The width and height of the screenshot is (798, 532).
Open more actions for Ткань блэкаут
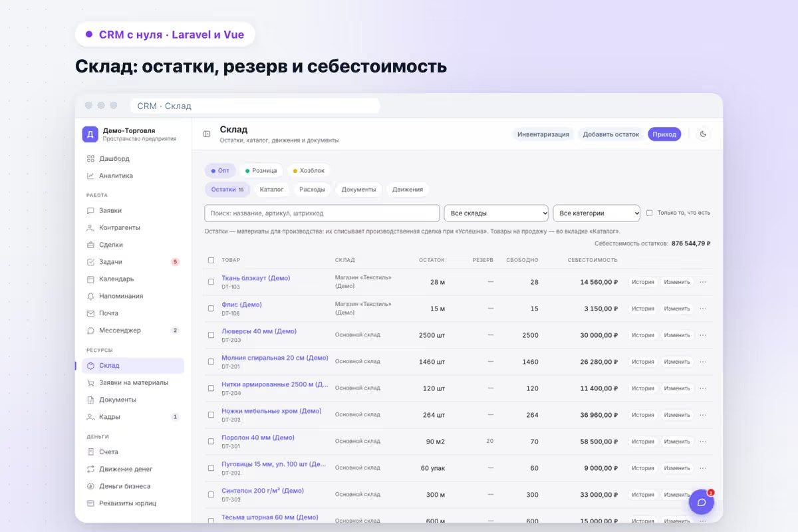pos(703,282)
